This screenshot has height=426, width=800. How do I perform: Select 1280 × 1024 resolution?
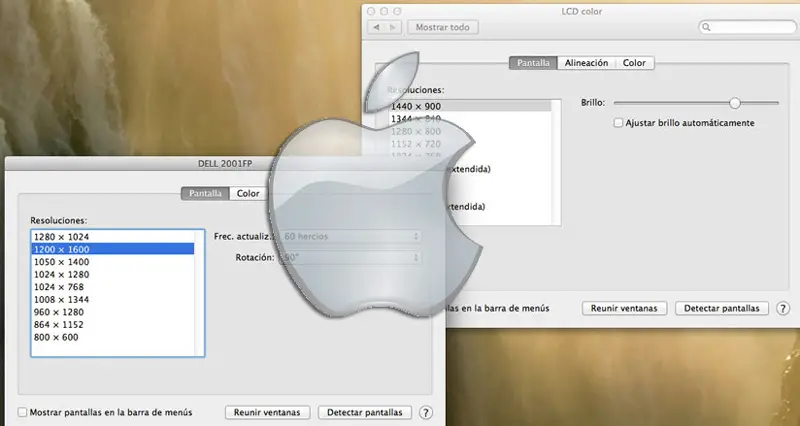[x=112, y=237]
